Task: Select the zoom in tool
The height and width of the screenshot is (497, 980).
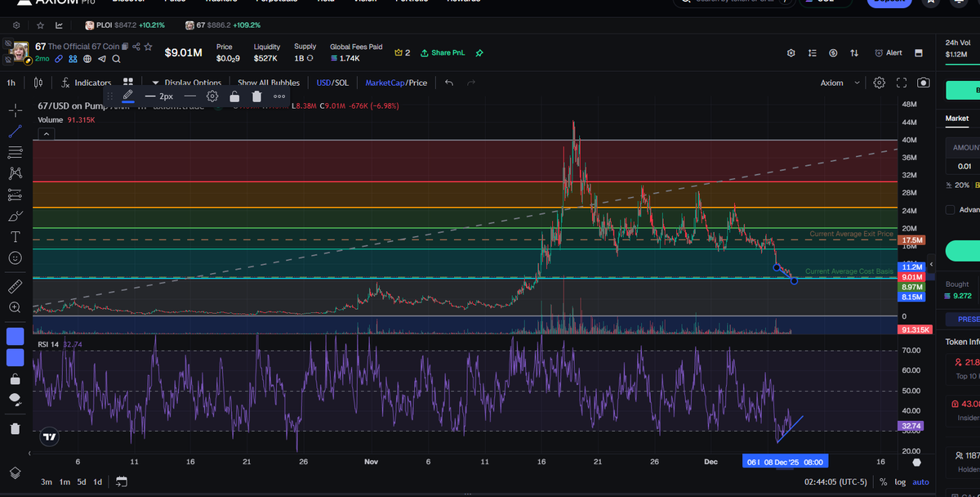Action: click(x=15, y=307)
